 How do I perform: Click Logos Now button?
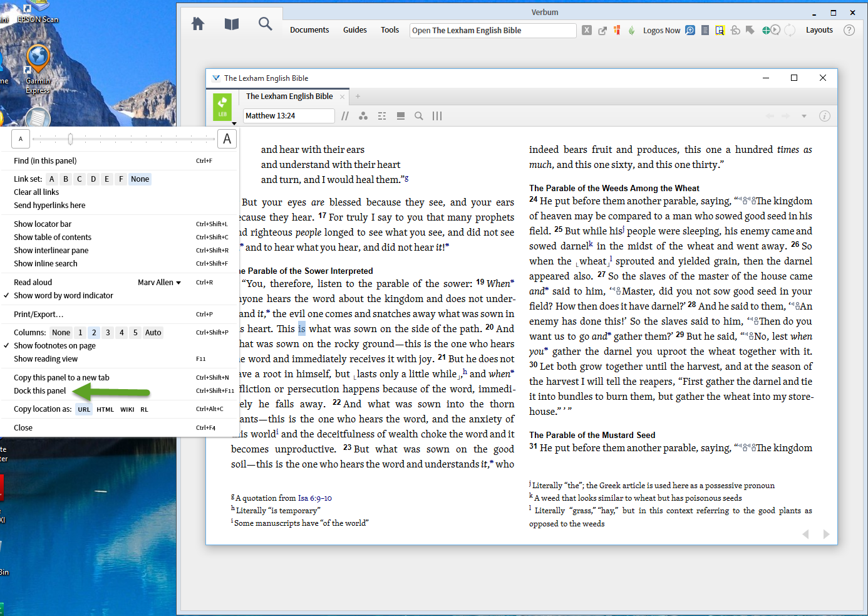[x=661, y=30]
